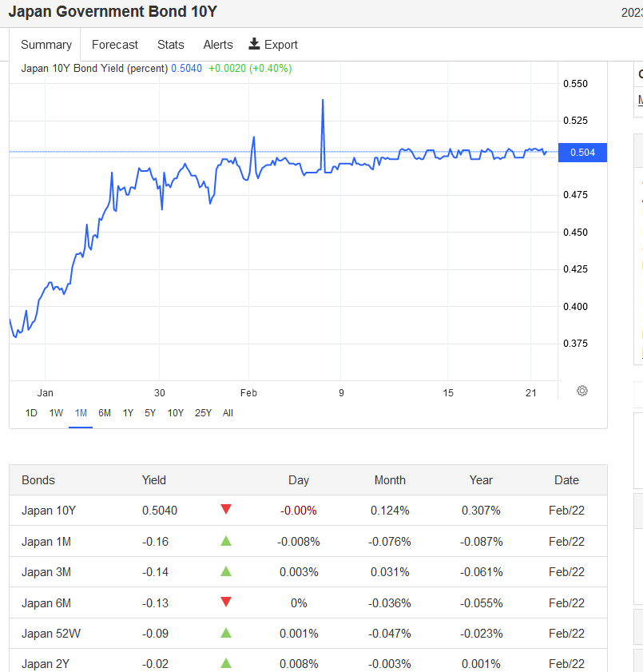The image size is (643, 672).
Task: Click the Date column header
Action: point(567,480)
